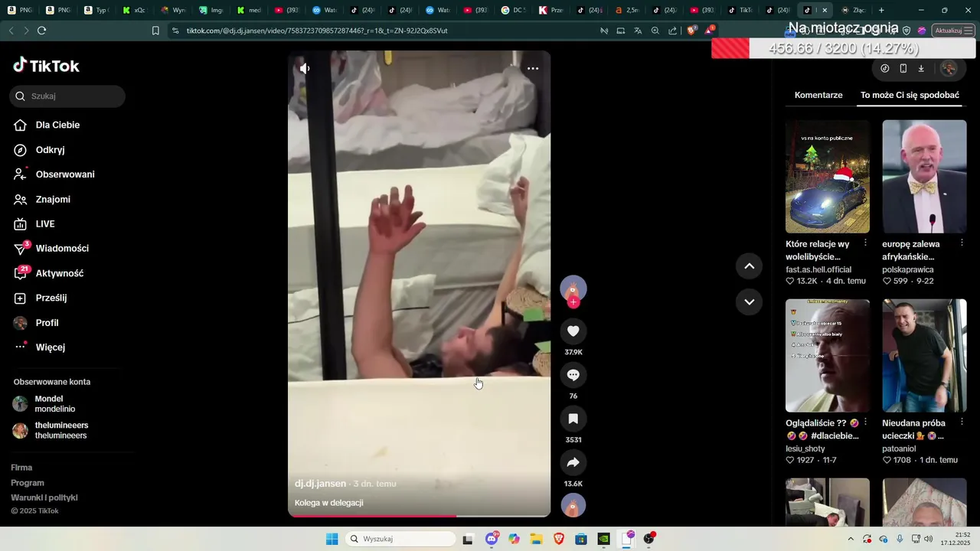Viewport: 980px width, 551px height.
Task: Open options for 'Które relacje wy' video
Action: point(865,243)
